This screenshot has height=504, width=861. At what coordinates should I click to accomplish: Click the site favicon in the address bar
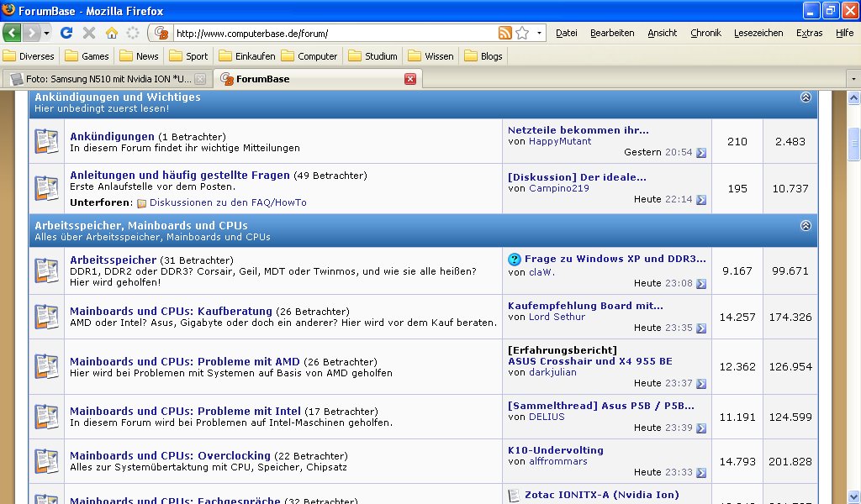tap(161, 33)
